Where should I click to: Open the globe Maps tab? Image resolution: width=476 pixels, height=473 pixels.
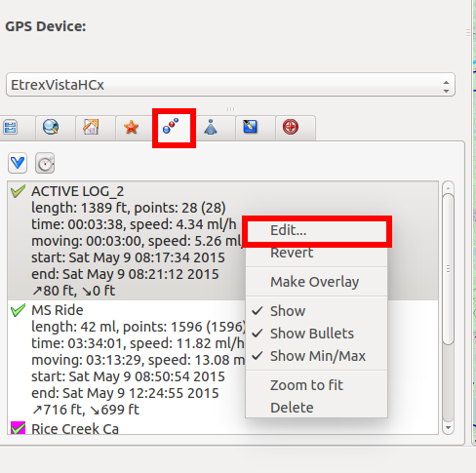pyautogui.click(x=51, y=127)
